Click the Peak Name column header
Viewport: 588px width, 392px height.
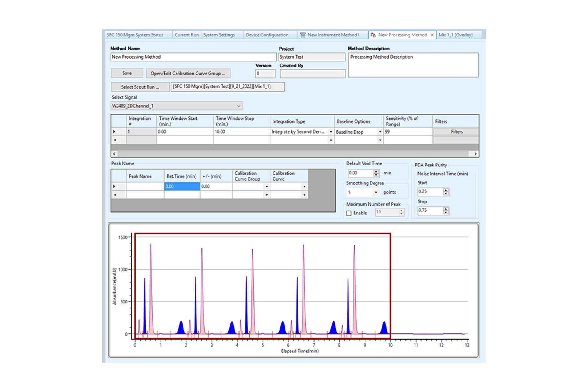(145, 176)
